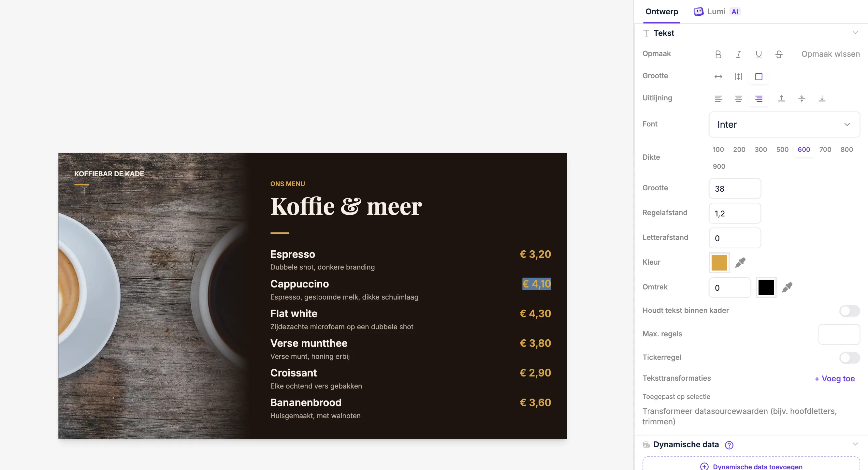Open the Font dropdown showing Inter
Viewport: 868px width, 470px height.
(x=784, y=125)
